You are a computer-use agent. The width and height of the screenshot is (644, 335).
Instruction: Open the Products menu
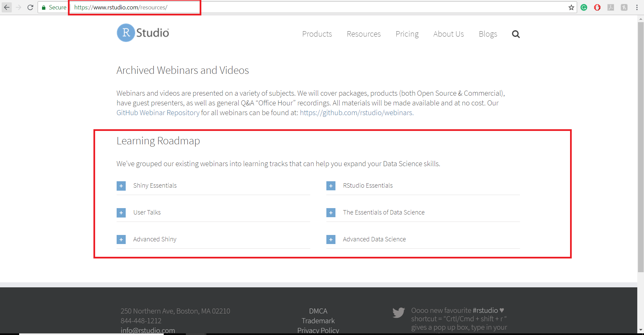317,34
